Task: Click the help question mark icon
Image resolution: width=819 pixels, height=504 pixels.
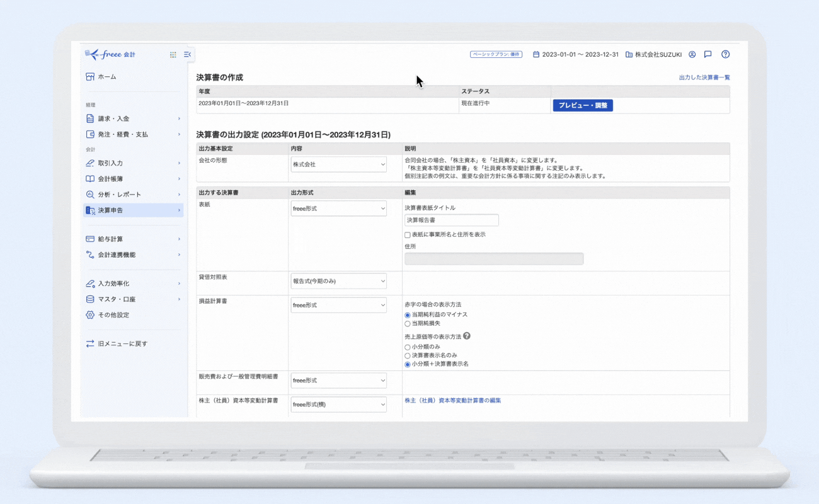Action: click(725, 55)
